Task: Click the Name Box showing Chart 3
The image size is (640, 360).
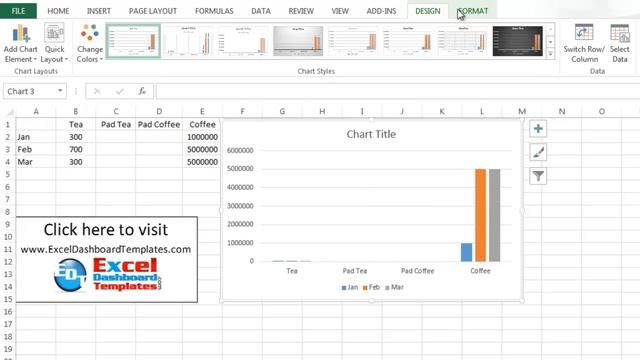Action: pyautogui.click(x=30, y=91)
